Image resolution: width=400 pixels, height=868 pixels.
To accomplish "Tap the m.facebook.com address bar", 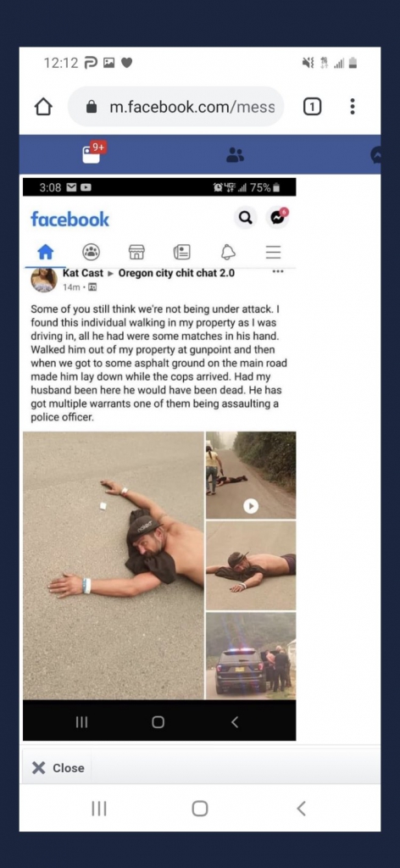I will click(x=176, y=106).
